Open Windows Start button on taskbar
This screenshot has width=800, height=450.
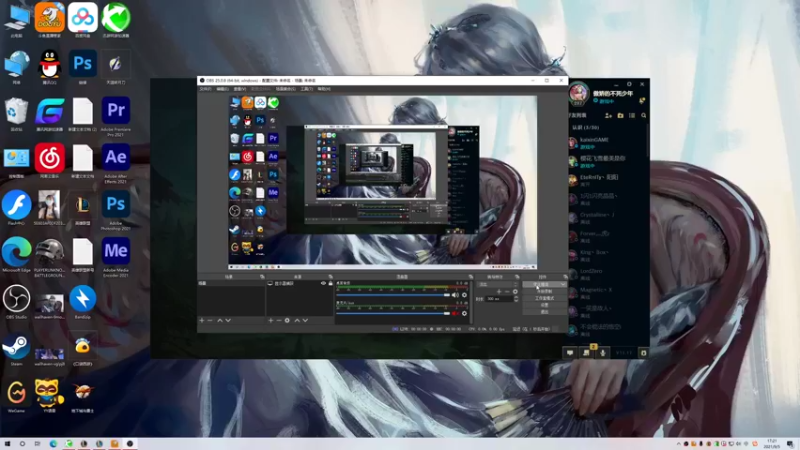7,444
